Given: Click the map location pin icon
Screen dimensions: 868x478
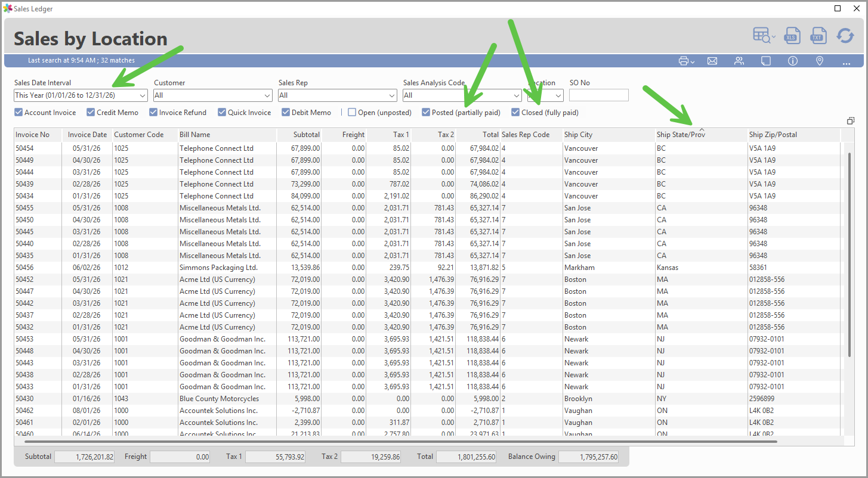Looking at the screenshot, I should 820,61.
